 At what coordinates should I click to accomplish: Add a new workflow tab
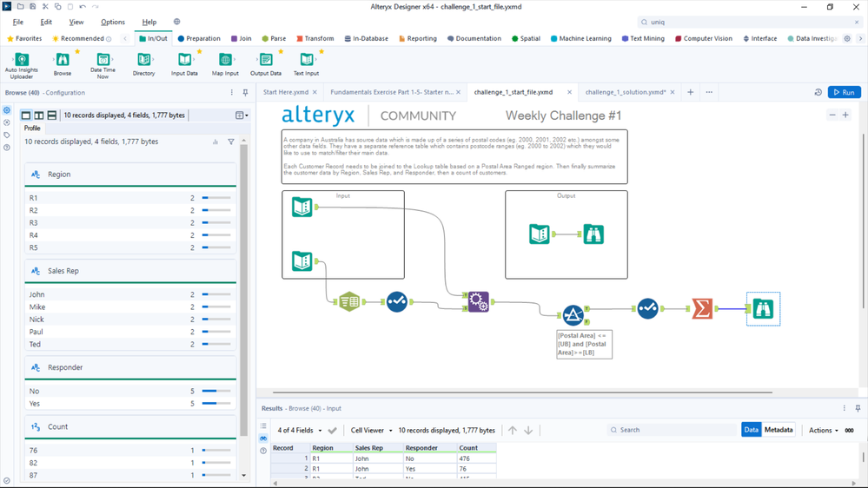tap(690, 92)
